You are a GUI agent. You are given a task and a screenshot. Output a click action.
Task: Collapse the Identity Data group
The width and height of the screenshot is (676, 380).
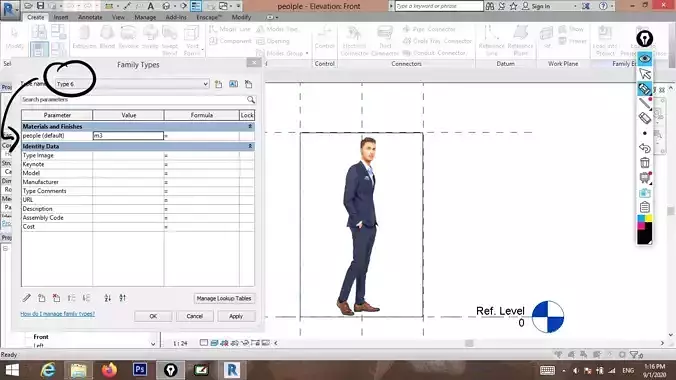(x=250, y=146)
